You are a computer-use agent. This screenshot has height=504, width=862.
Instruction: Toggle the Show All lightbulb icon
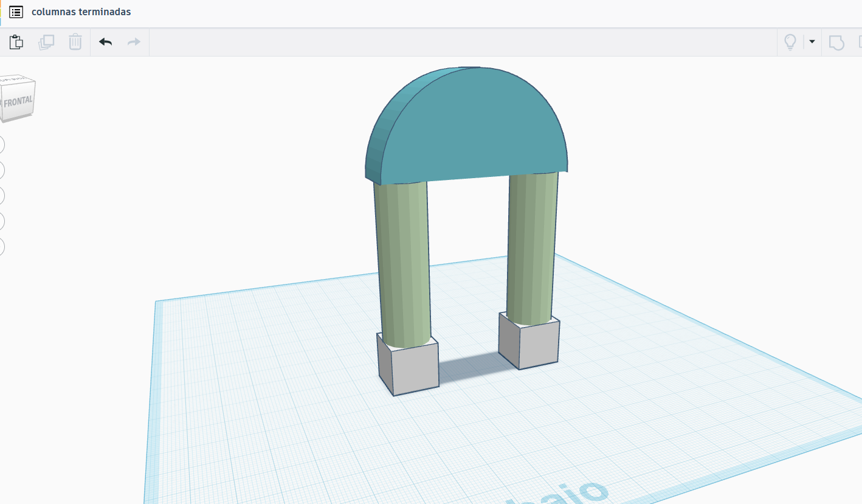pos(790,42)
